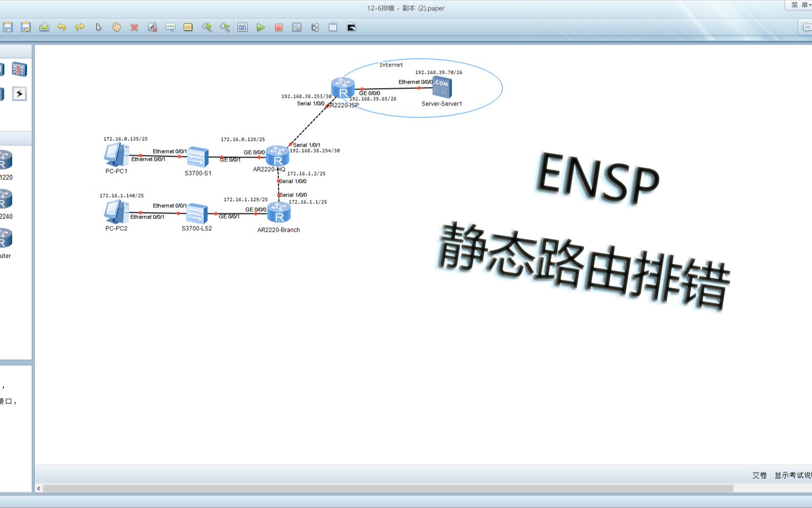The width and height of the screenshot is (812, 508).
Task: Select the PC-PC2 device
Action: pos(116,212)
